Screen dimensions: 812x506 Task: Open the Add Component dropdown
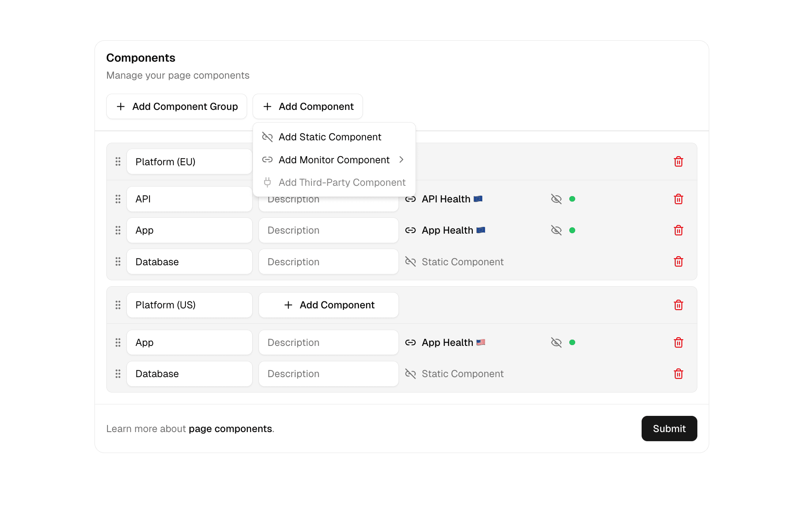point(308,106)
